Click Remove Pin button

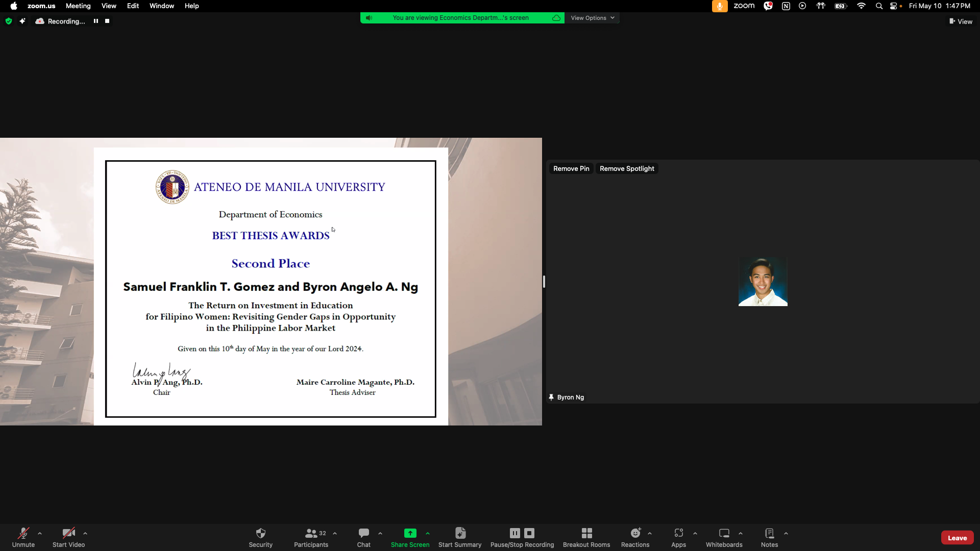pyautogui.click(x=571, y=169)
